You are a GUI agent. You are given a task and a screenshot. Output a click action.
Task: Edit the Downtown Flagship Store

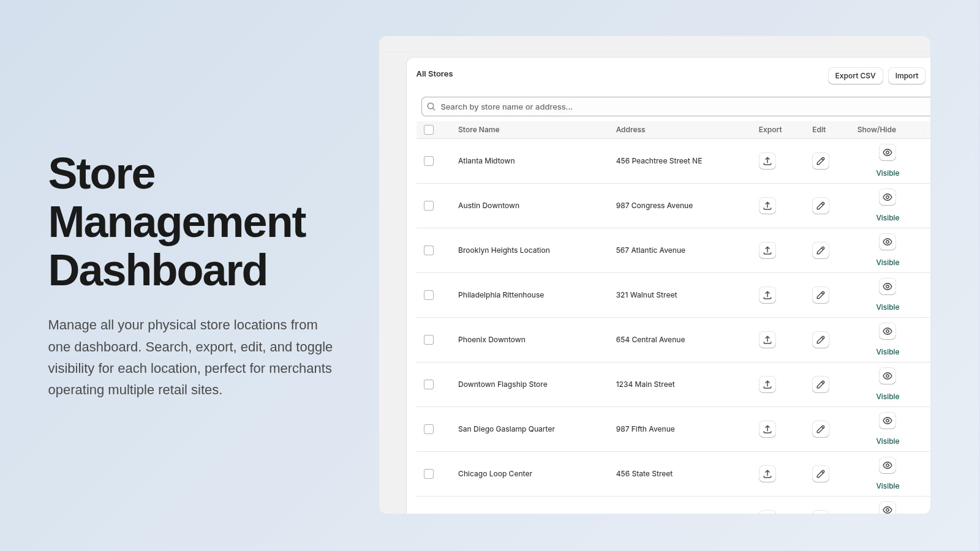pos(821,384)
